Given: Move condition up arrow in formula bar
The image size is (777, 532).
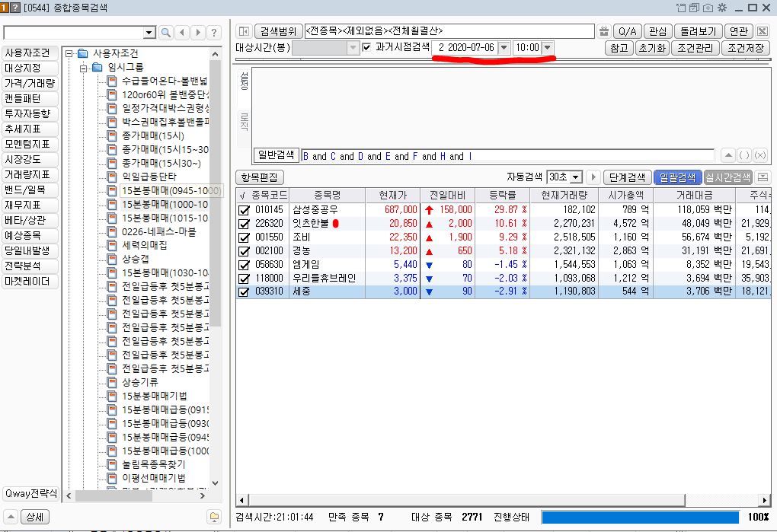Looking at the screenshot, I should (728, 155).
